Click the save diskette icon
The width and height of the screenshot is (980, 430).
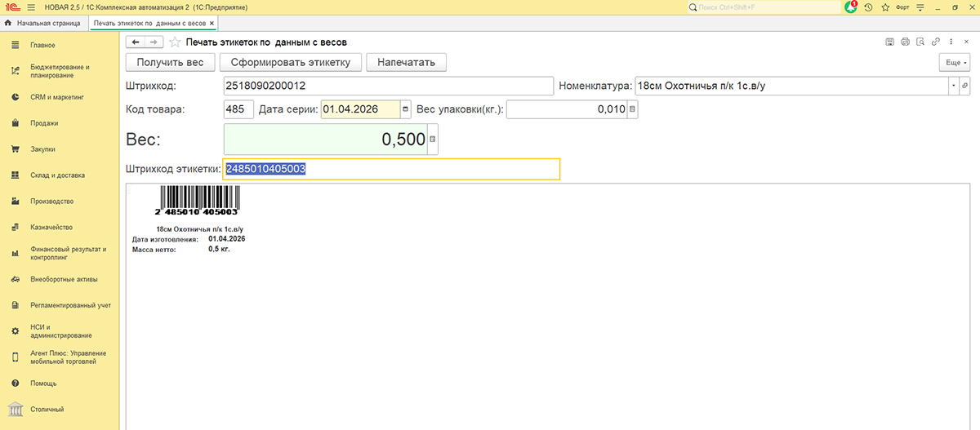(890, 42)
